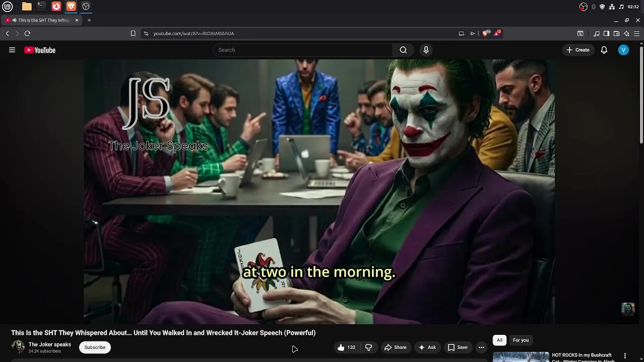This screenshot has width=644, height=362.
Task: Launch the Terminal from the panel
Action: pyautogui.click(x=41, y=7)
